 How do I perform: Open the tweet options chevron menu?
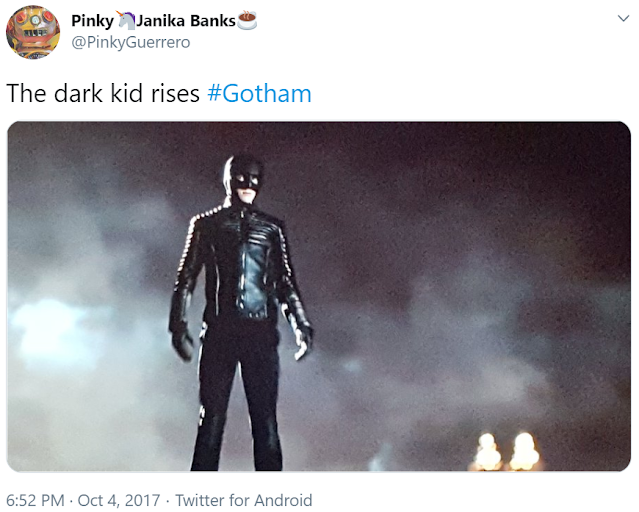623,18
